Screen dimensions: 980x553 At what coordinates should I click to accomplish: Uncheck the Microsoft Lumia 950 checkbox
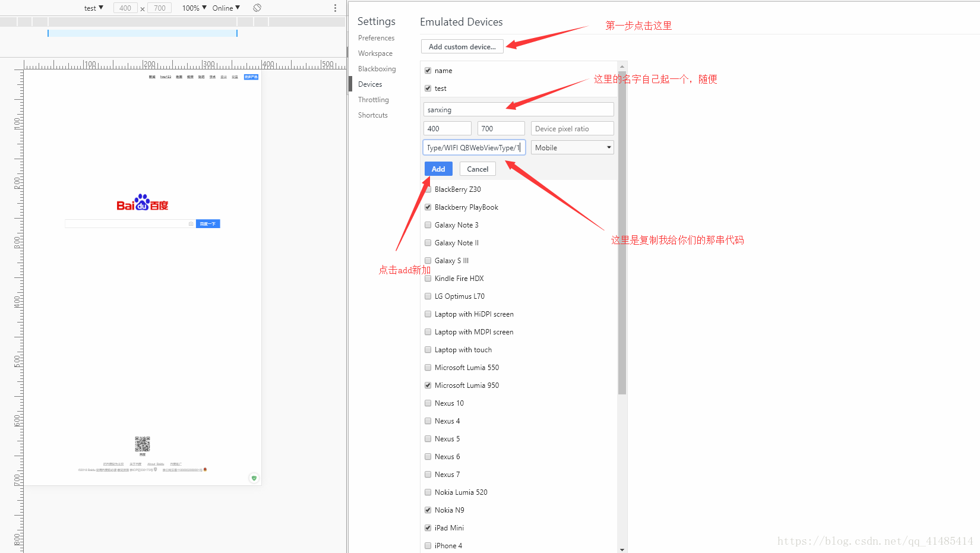click(x=428, y=385)
